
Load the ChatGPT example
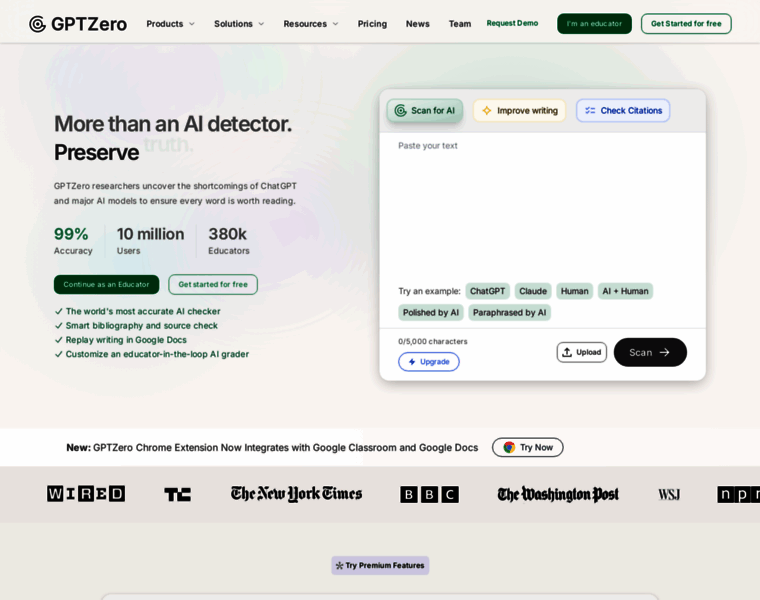(x=487, y=291)
